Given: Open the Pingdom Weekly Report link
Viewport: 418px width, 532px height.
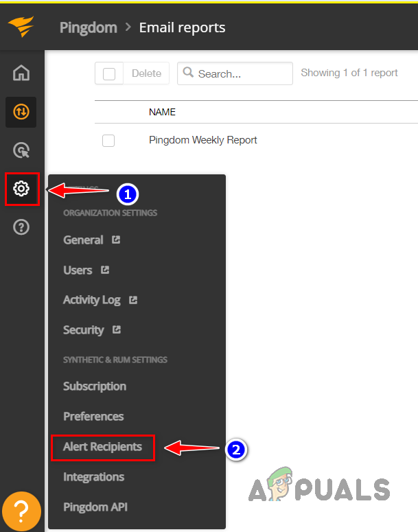Looking at the screenshot, I should (202, 140).
